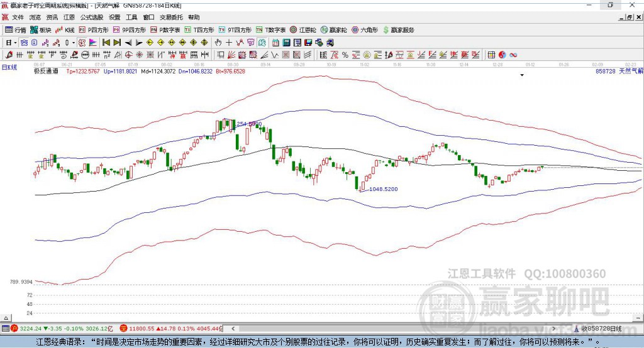Select the crosshair cursor tool

229,43
